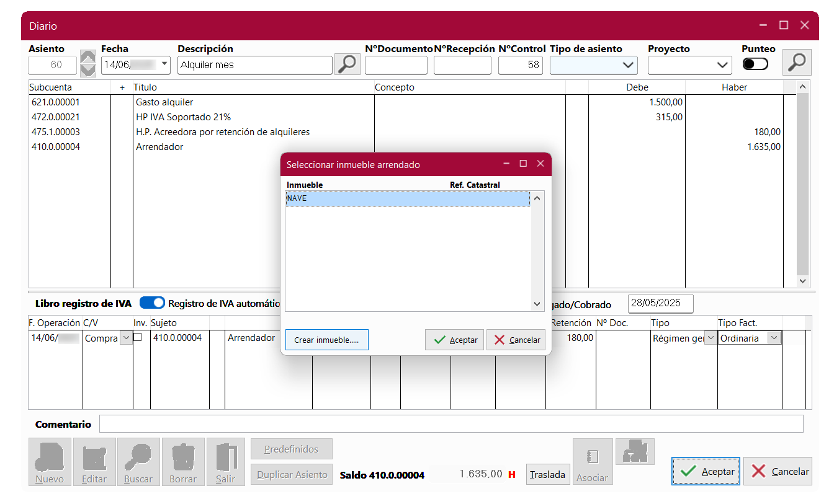834x504 pixels.
Task: Click the search magnifier below Punteo
Action: [x=796, y=62]
